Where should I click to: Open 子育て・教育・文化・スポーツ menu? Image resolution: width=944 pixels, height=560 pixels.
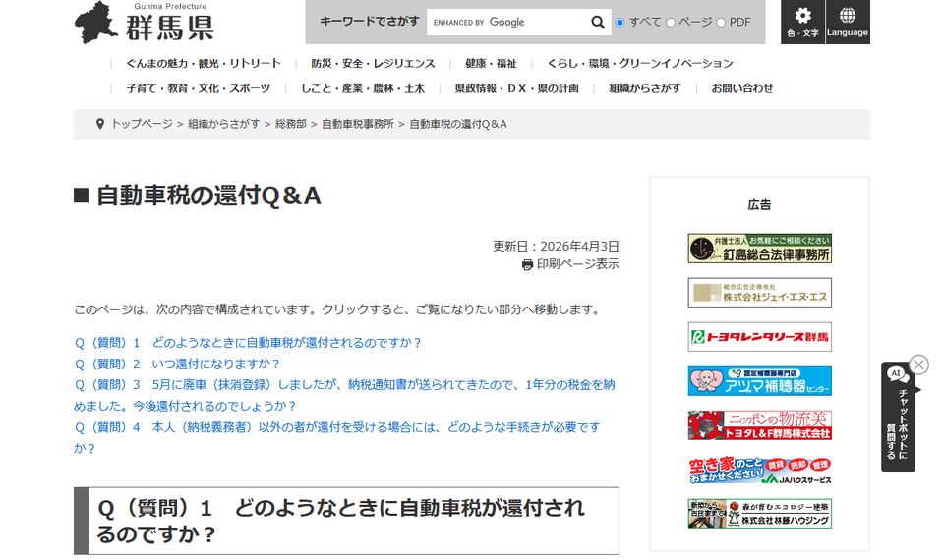(x=198, y=88)
